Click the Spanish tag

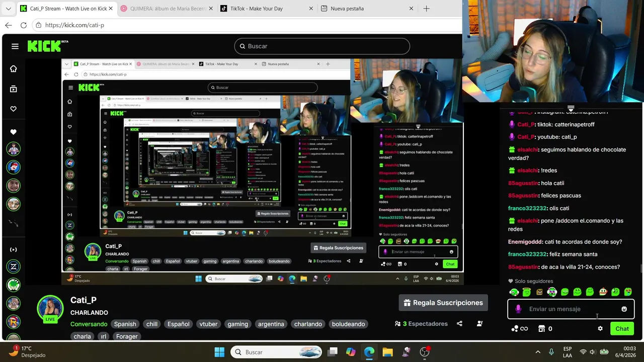[125, 324]
